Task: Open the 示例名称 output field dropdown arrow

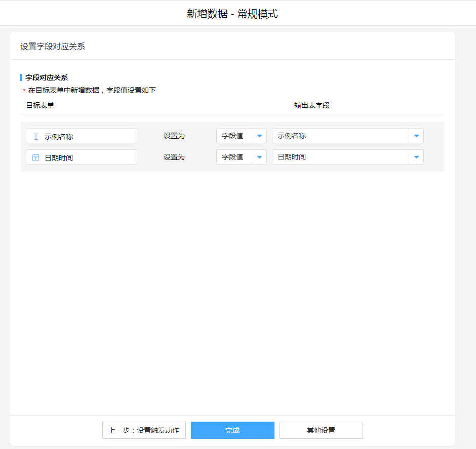Action: pos(416,136)
